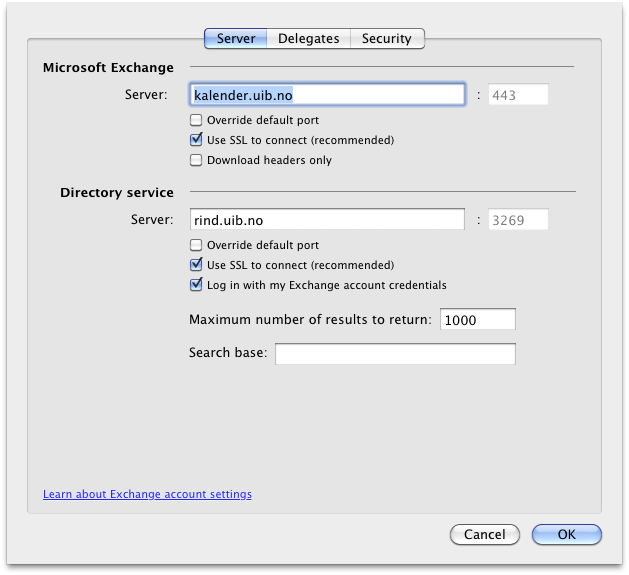Screen dimensions: 629x575
Task: Click the directory server field rind.uib.no
Action: click(326, 220)
